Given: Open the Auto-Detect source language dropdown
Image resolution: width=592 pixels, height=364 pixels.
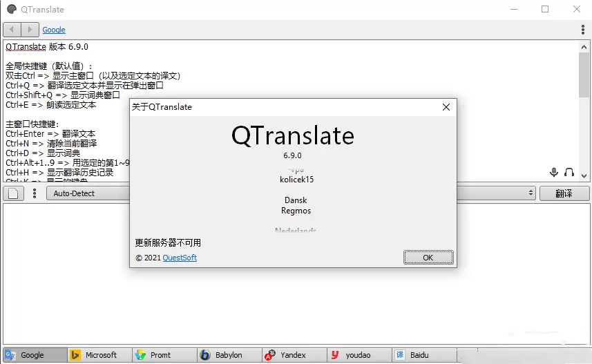Looking at the screenshot, I should point(88,193).
